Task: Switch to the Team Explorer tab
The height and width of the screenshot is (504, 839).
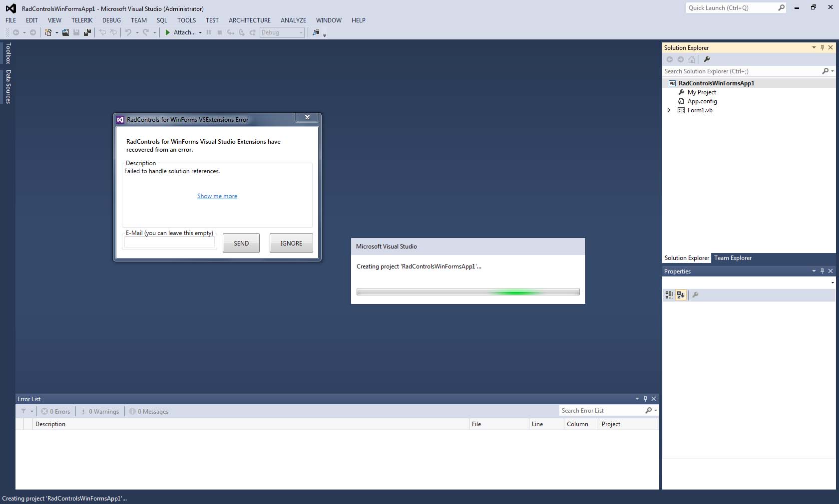Action: [733, 258]
